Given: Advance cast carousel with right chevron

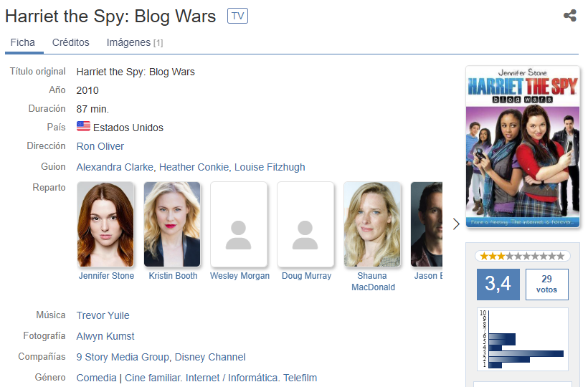Looking at the screenshot, I should [x=456, y=224].
